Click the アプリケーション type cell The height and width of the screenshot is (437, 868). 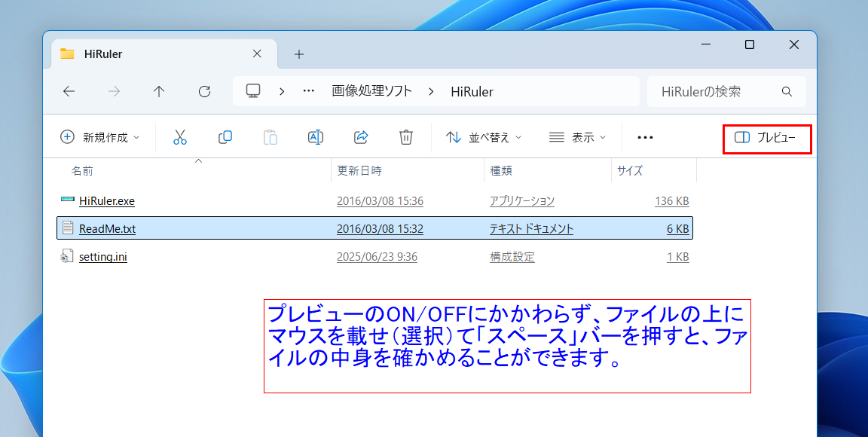point(522,201)
